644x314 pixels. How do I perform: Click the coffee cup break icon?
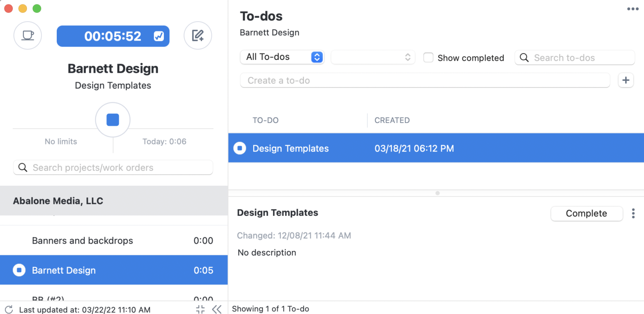coord(28,36)
